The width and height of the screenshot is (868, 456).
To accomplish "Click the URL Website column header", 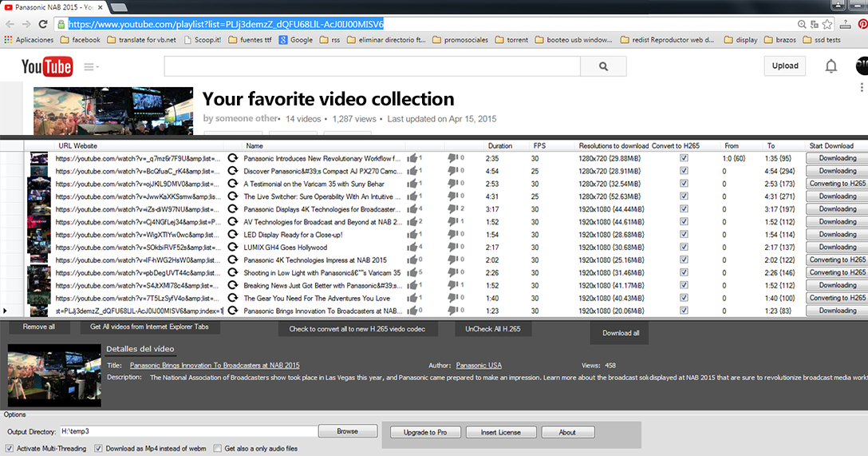I will 77,145.
